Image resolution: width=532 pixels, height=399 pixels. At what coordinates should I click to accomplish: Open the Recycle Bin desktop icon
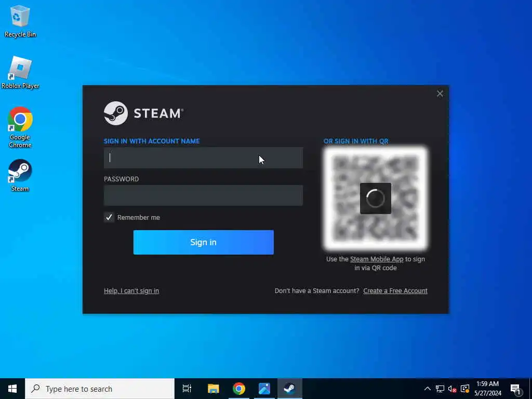pyautogui.click(x=20, y=21)
